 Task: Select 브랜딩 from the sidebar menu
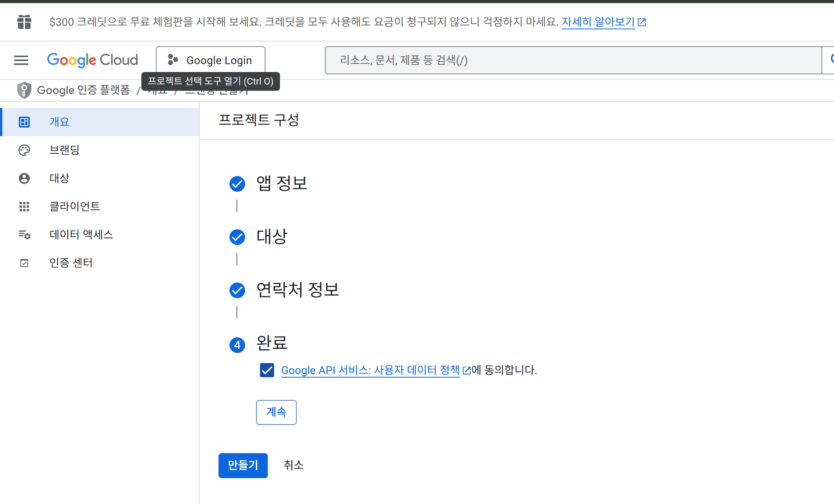pyautogui.click(x=65, y=150)
